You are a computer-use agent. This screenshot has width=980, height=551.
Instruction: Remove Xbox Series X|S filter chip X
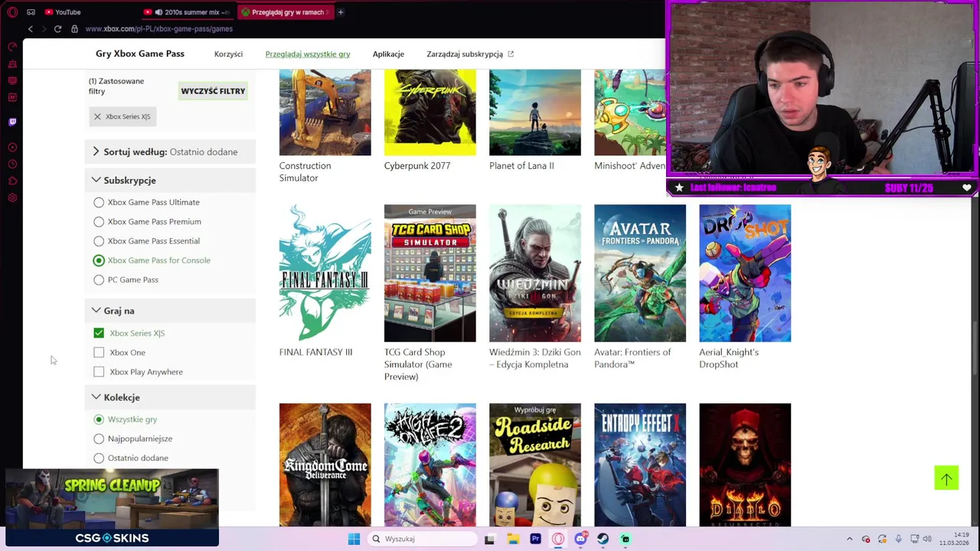[97, 116]
